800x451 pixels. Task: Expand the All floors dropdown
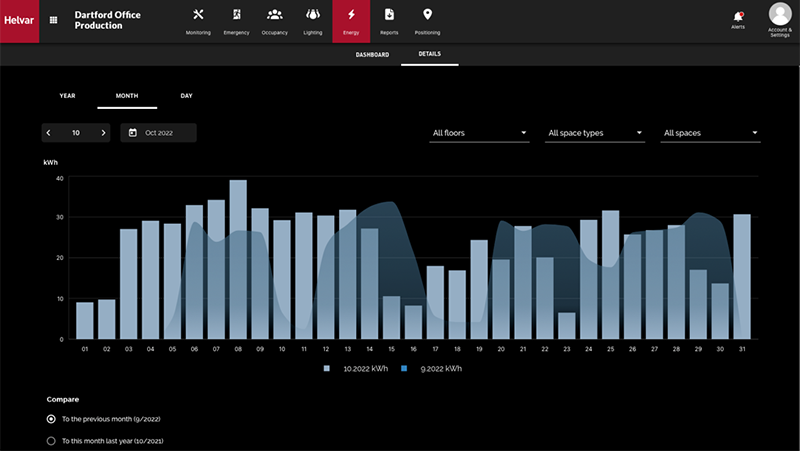coord(479,132)
